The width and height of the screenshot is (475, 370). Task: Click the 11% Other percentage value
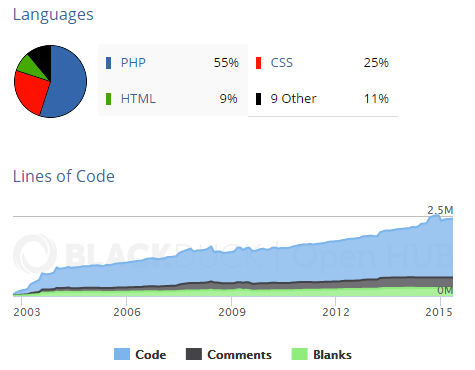tap(376, 99)
